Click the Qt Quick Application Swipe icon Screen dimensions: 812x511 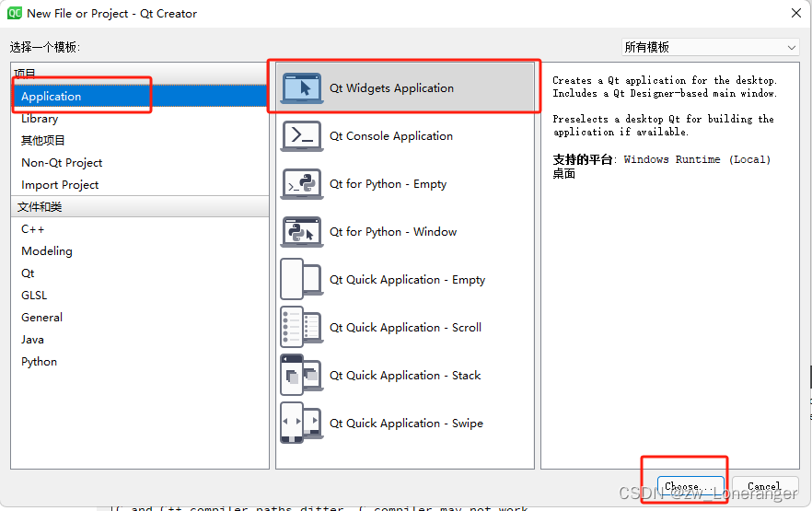tap(302, 423)
